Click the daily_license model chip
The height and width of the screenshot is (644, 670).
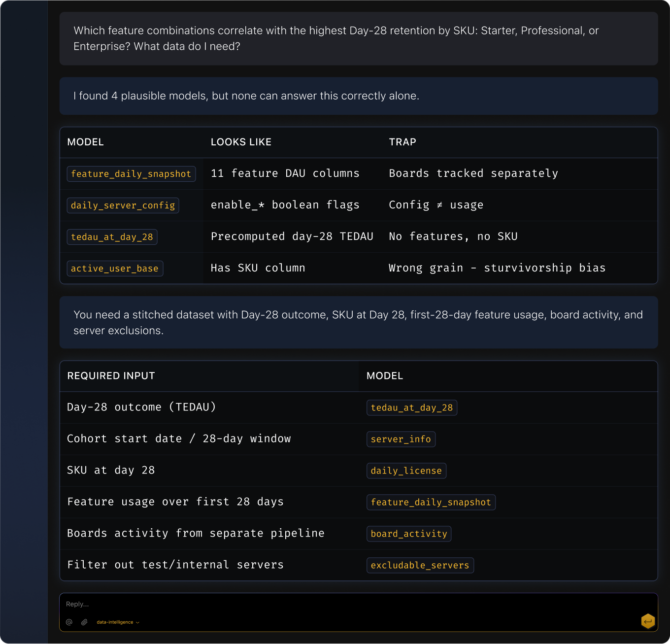click(406, 471)
